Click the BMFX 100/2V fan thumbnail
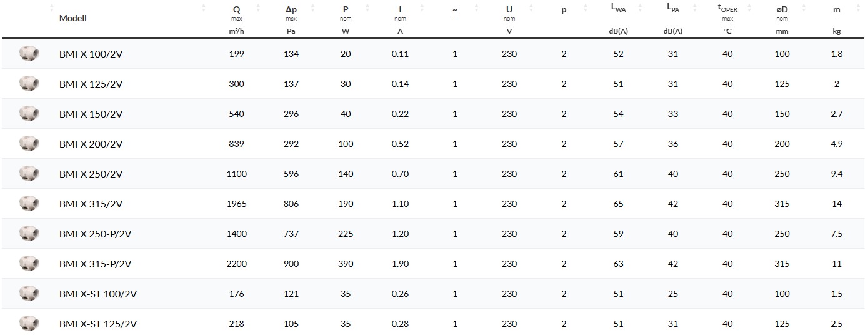868x335 pixels. pos(29,54)
